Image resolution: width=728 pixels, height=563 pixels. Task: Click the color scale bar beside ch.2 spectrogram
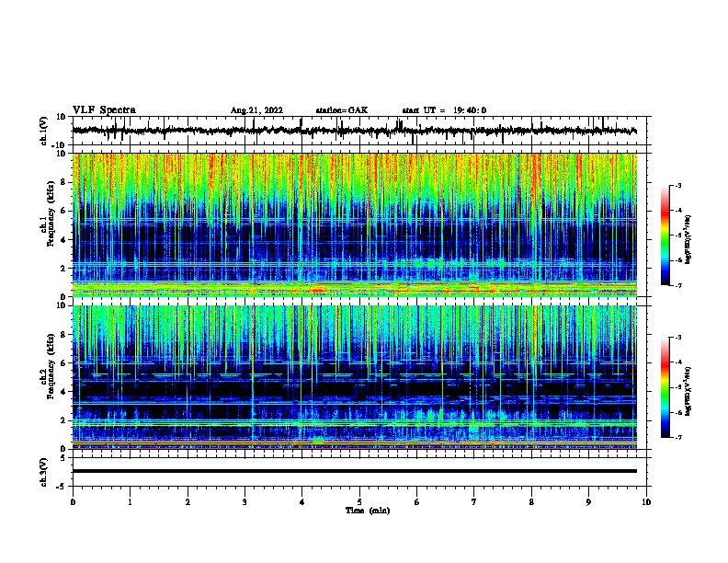point(665,387)
